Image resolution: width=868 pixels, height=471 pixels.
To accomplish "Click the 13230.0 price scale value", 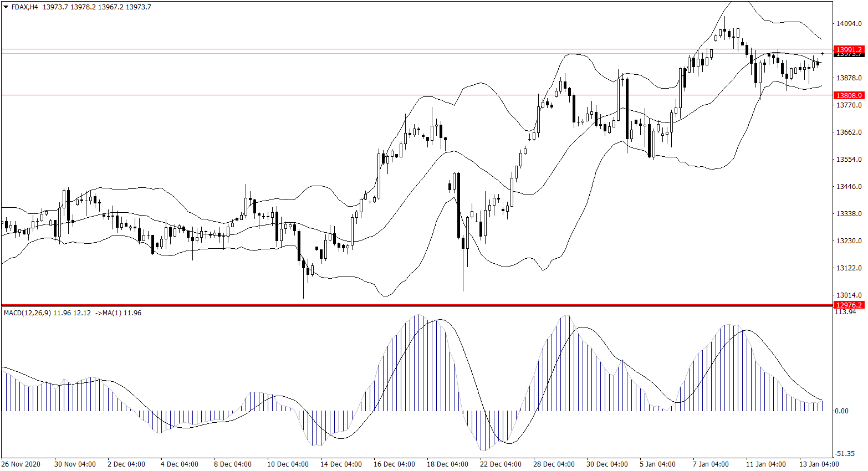I will point(849,241).
